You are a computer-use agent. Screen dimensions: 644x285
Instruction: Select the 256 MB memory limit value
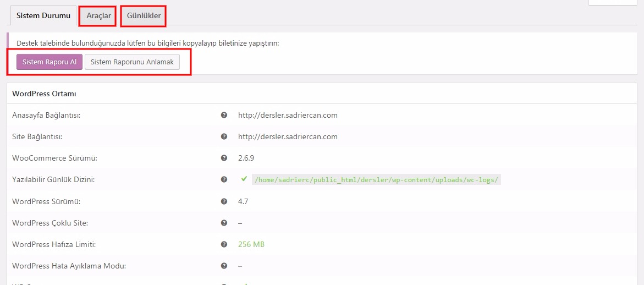tap(251, 244)
